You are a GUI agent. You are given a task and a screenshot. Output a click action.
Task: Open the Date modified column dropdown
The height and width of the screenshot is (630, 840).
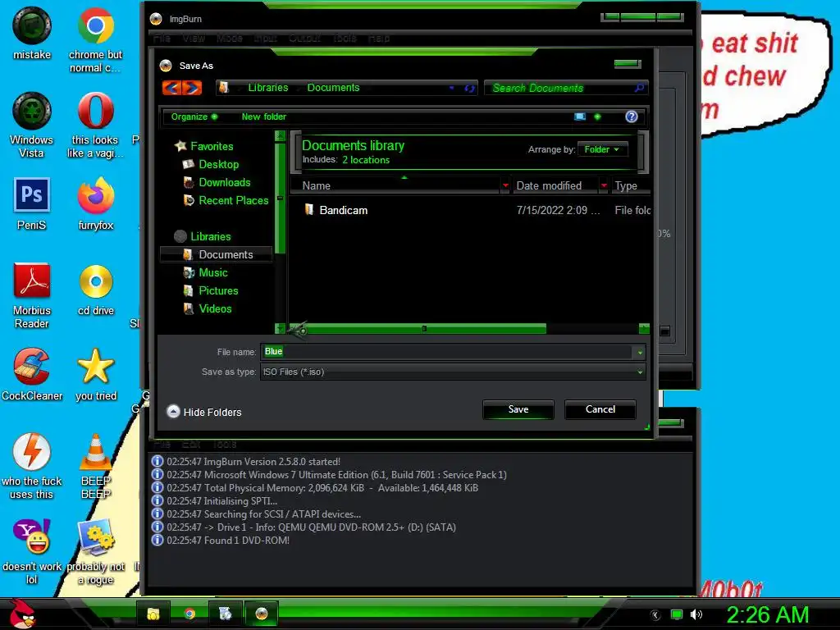604,185
